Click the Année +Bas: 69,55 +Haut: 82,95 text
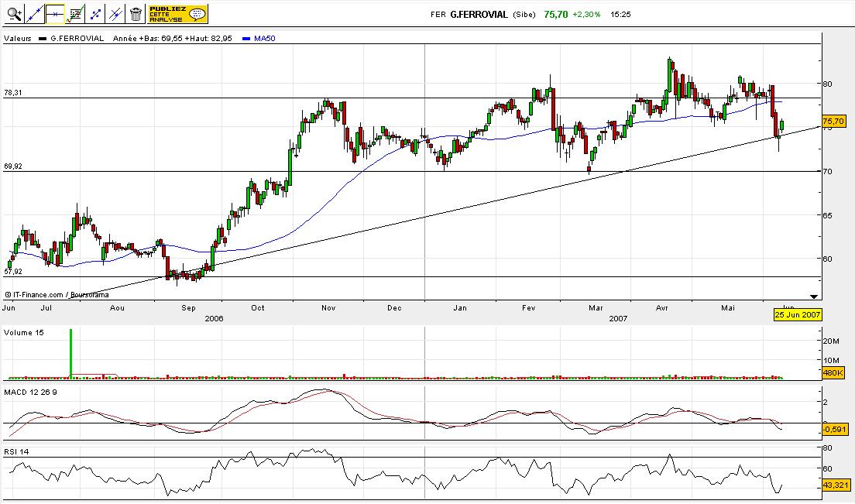 172,39
